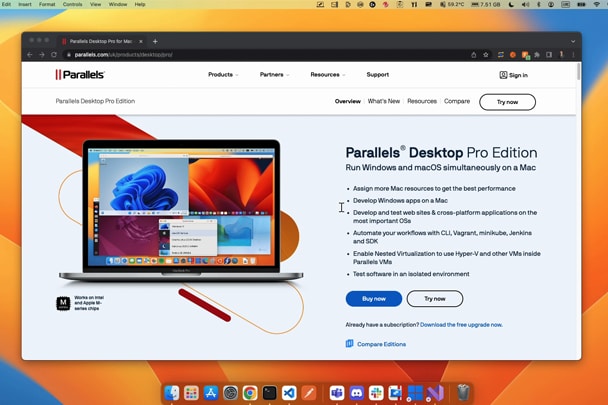Reload the page with the refresh icon
Screen dimensions: 608x405
[53, 55]
